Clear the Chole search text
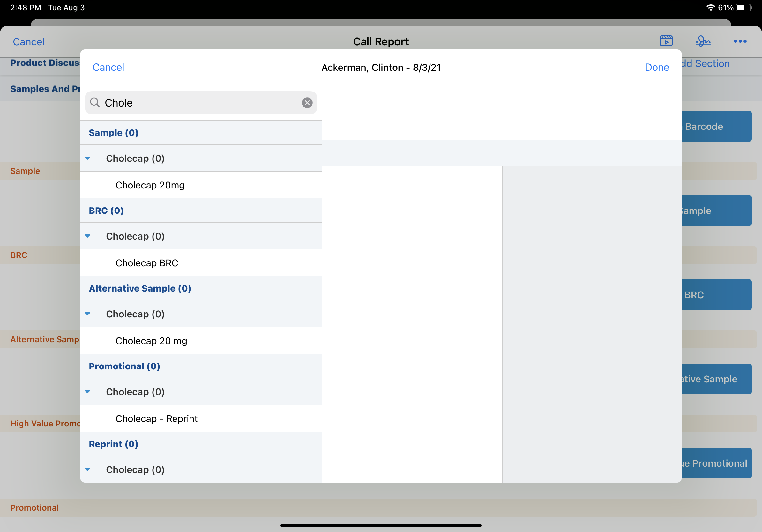 point(307,103)
